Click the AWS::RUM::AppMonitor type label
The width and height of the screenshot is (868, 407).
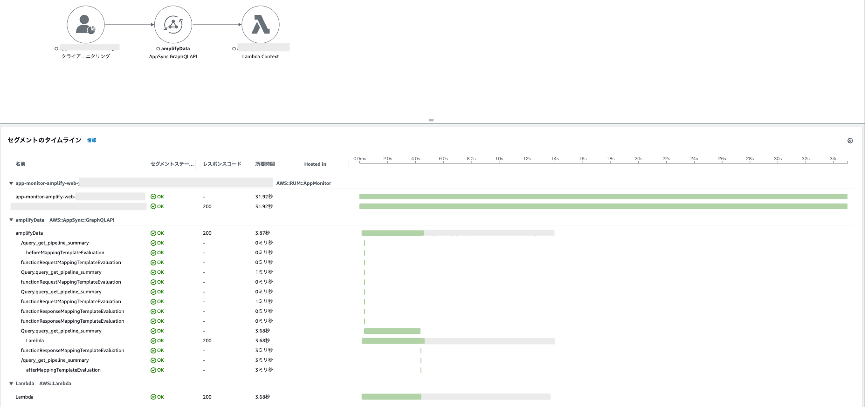tap(303, 183)
